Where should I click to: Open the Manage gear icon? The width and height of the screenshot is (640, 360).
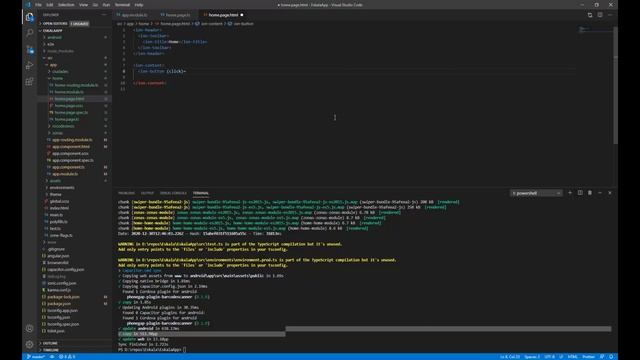29,344
